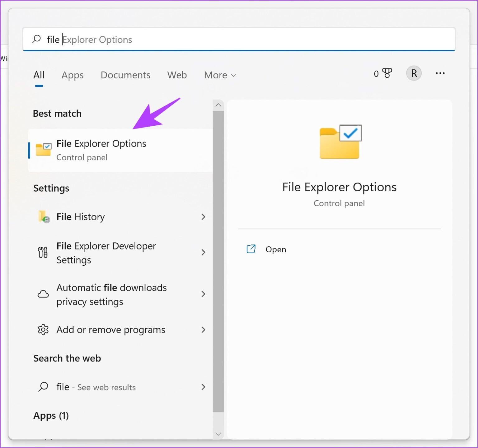Switch to the Apps tab

73,75
